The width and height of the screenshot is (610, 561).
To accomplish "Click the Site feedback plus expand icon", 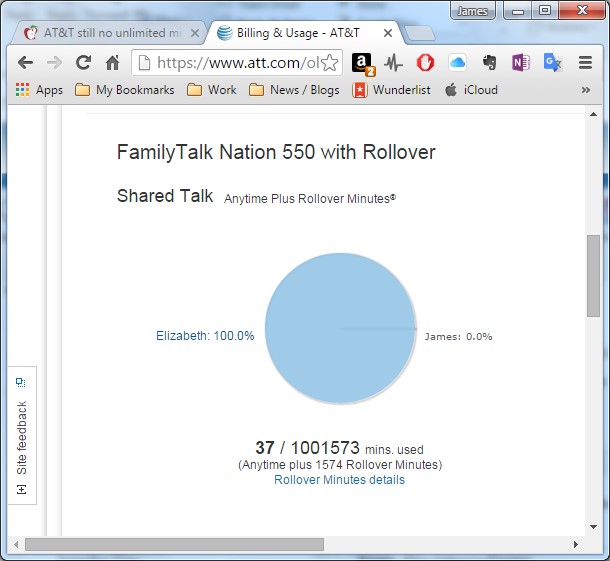I will [x=21, y=489].
